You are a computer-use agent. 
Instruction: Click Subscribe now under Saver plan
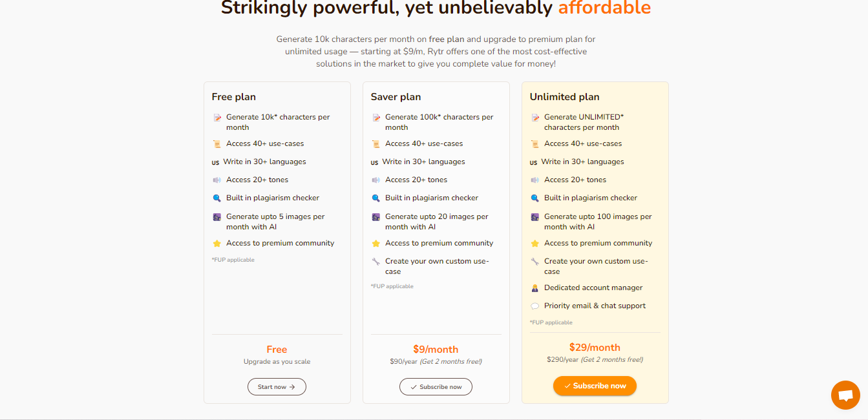click(436, 387)
